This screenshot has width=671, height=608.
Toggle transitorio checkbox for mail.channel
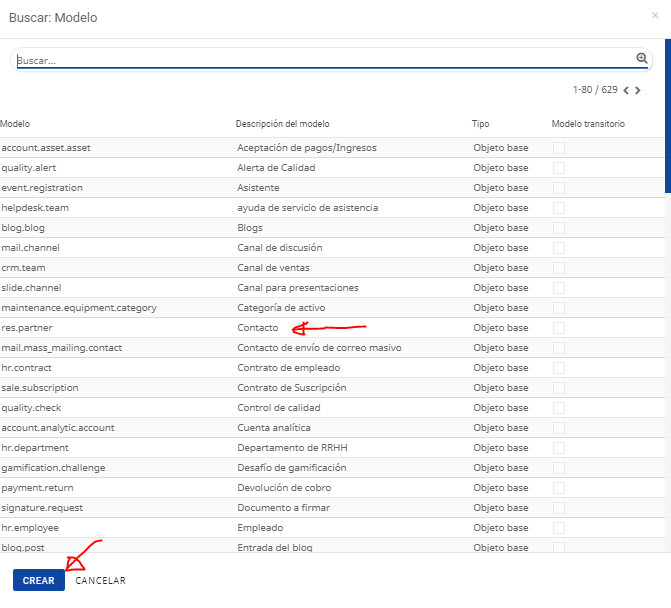click(558, 248)
